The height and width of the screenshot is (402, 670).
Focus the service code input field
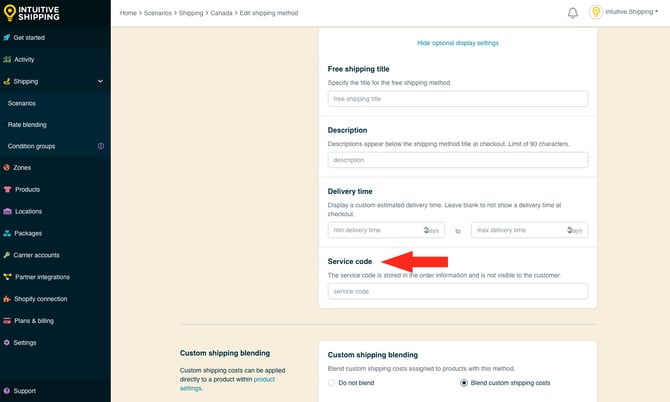click(x=458, y=291)
